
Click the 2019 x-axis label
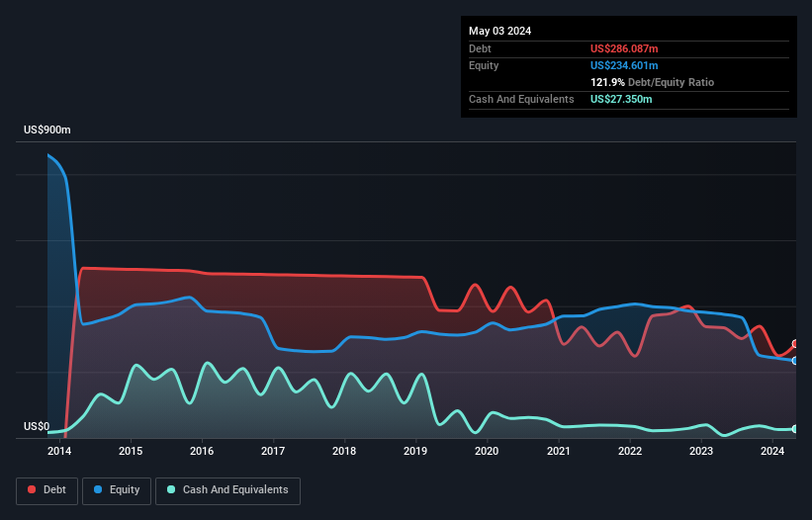(x=415, y=452)
